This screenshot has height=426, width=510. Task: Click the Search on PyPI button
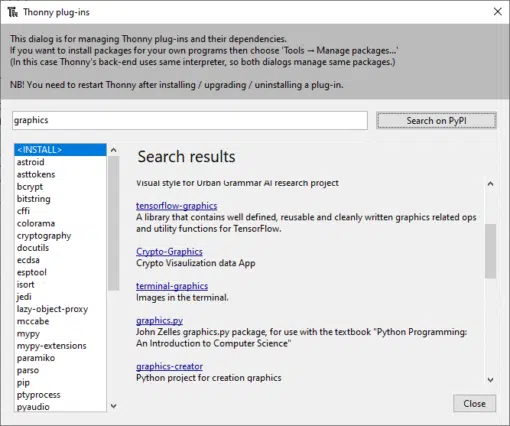click(x=436, y=121)
